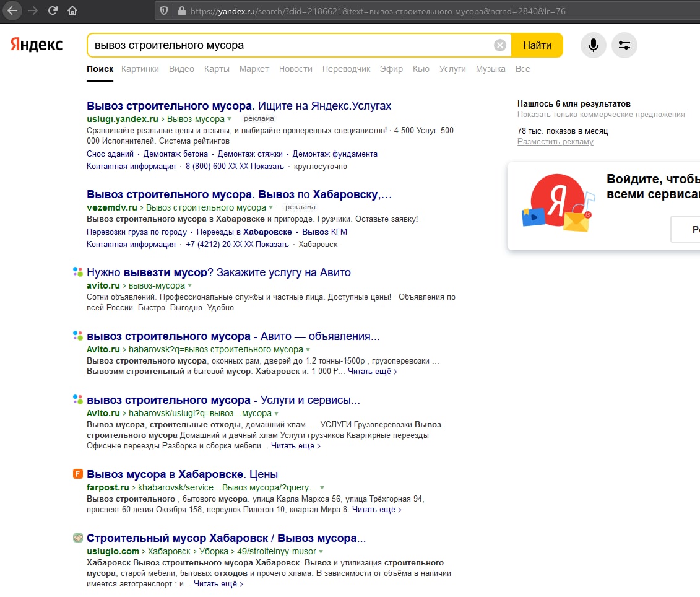Click the Avito favicon beside 'Нужно вывезти мусор?'

[78, 272]
